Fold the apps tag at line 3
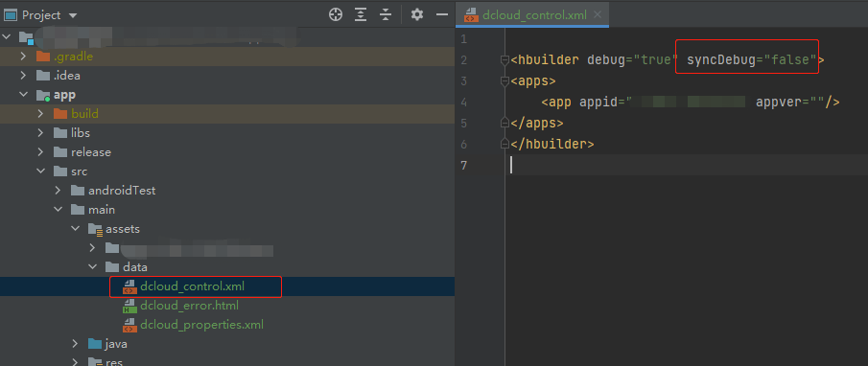Image resolution: width=868 pixels, height=366 pixels. [x=504, y=81]
